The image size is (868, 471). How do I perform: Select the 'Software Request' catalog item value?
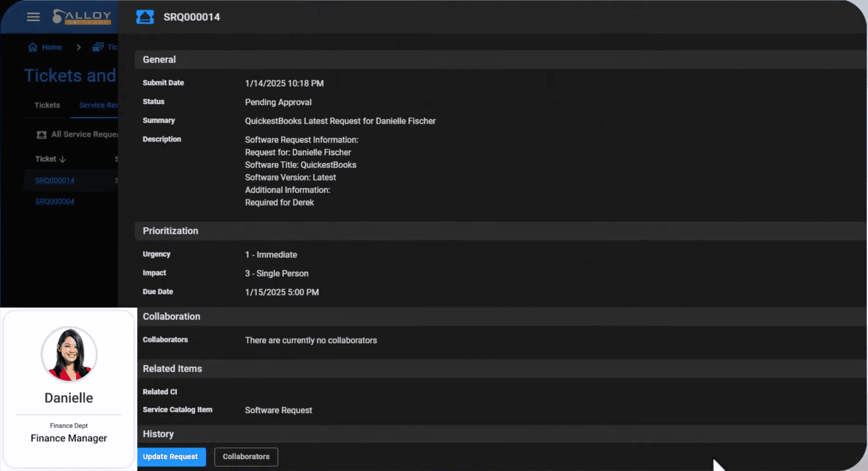point(278,411)
